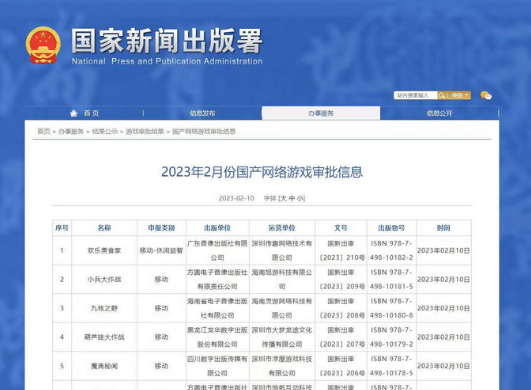Click the national emblem logo
Screen dimensions: 531x390
pos(43,45)
